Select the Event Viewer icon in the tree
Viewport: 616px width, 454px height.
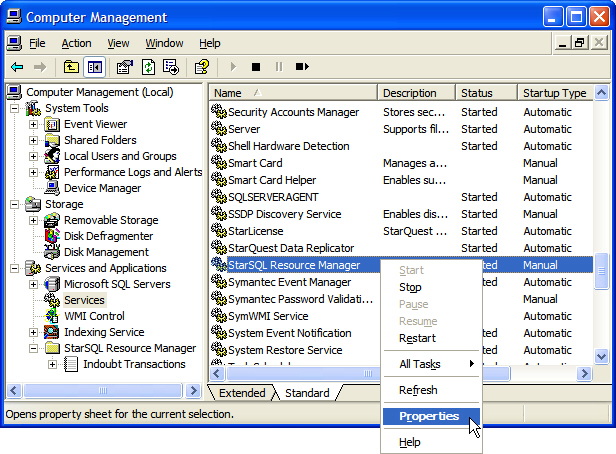(x=52, y=124)
